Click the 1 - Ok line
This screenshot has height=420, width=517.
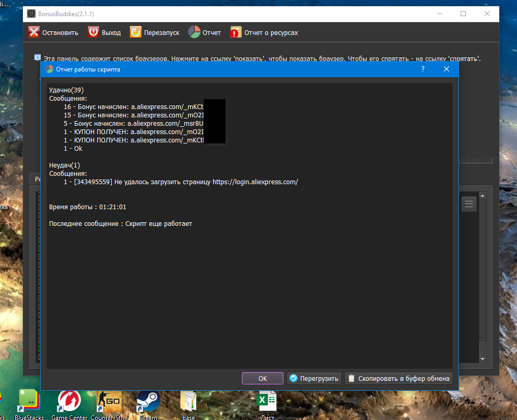[x=73, y=148]
